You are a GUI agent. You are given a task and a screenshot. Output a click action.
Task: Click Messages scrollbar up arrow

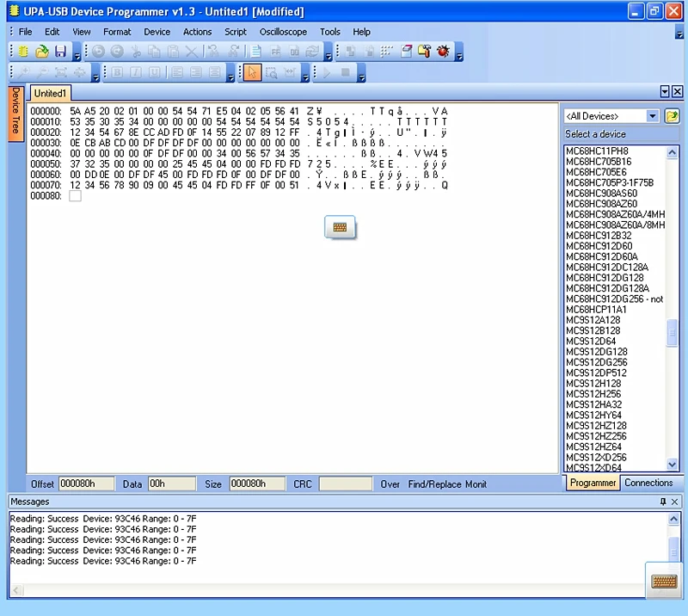pyautogui.click(x=673, y=519)
